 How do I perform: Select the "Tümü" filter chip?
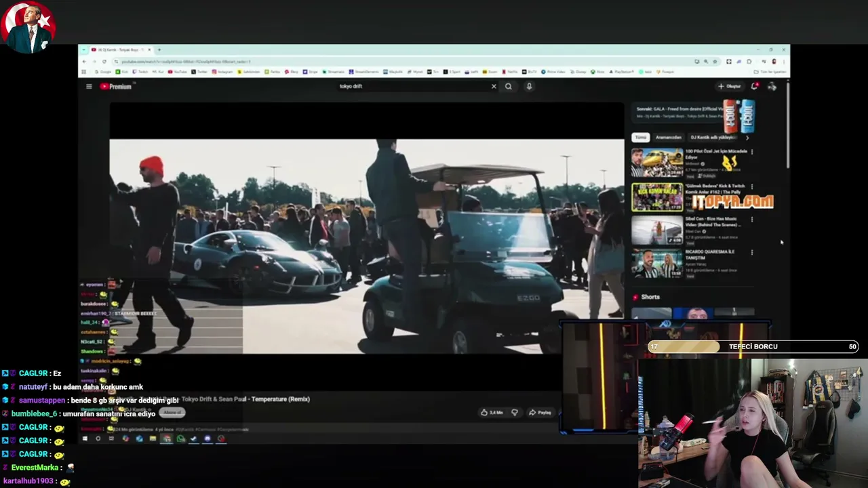(x=641, y=137)
